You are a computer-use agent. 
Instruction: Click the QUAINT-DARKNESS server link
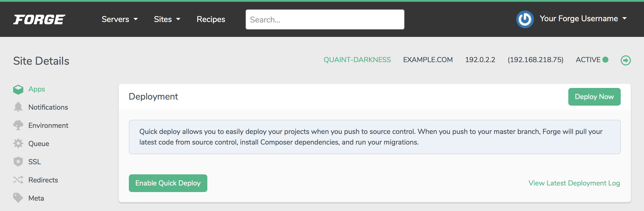(357, 60)
